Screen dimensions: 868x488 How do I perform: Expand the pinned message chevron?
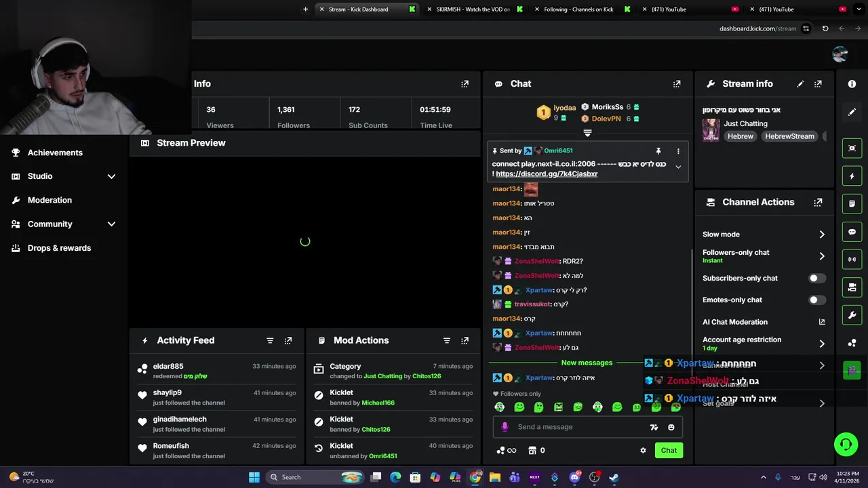coord(678,167)
